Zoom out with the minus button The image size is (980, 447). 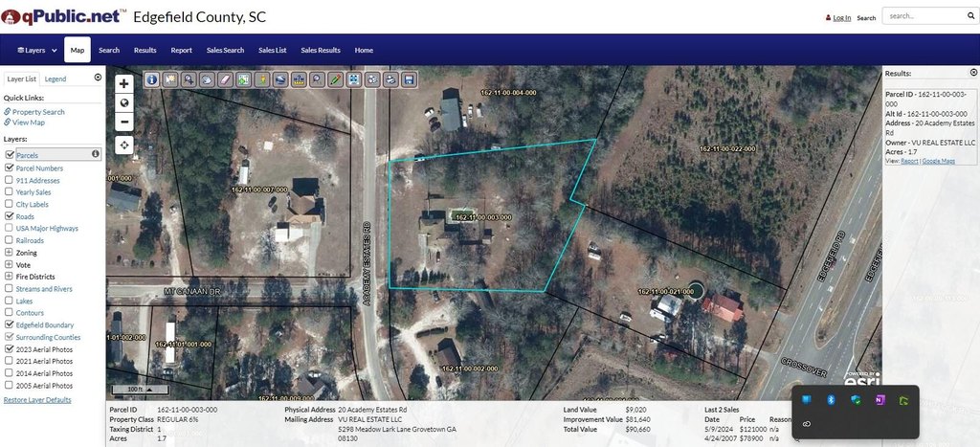pos(123,122)
